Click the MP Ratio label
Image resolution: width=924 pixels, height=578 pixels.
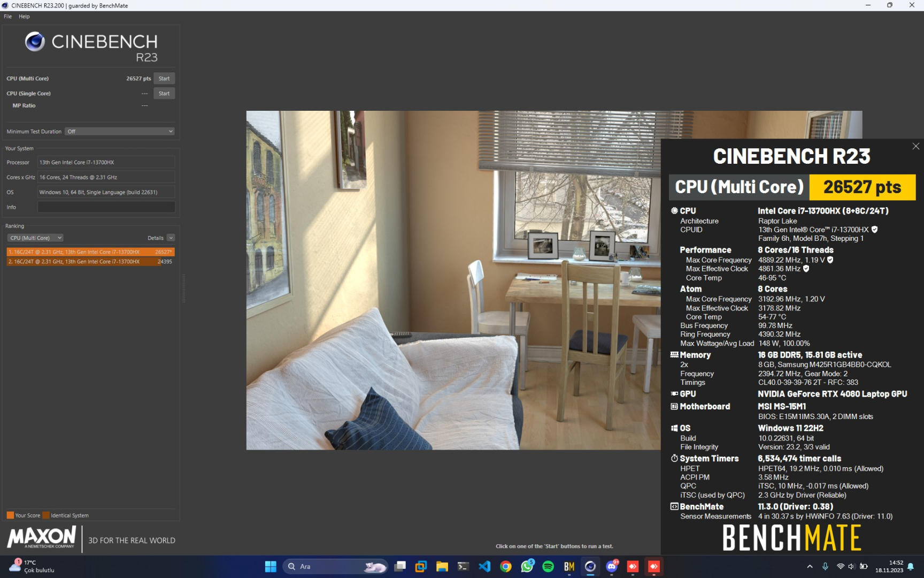tap(24, 106)
